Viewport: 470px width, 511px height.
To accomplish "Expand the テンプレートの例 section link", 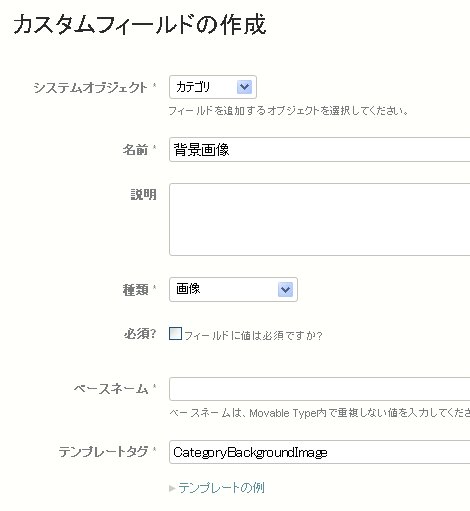I will (221, 488).
